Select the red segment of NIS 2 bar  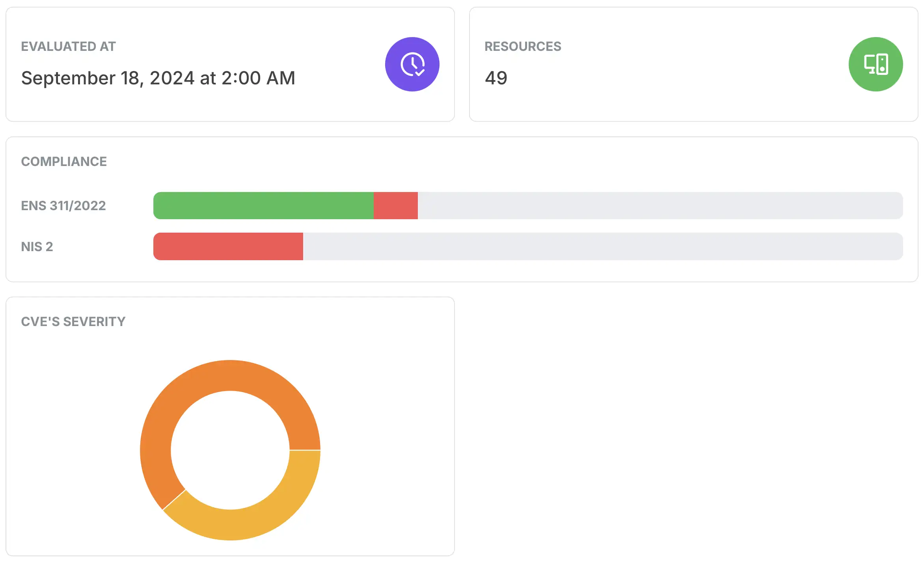coord(228,246)
